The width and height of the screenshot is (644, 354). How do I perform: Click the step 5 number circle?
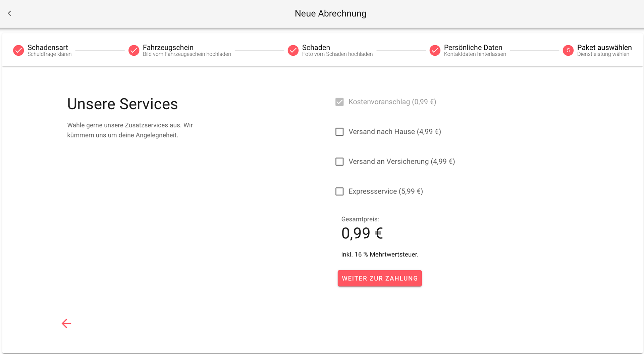568,50
